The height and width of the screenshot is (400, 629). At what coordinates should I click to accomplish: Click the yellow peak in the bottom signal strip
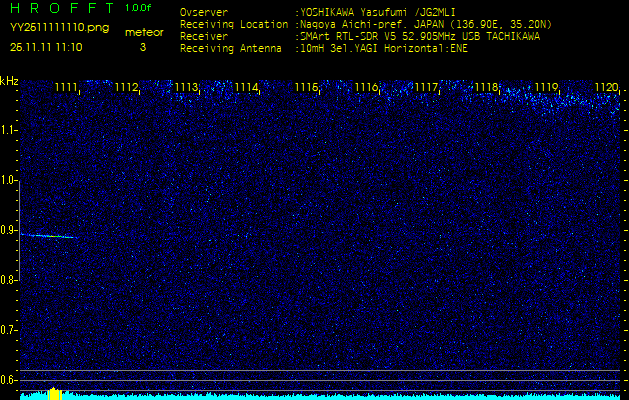point(54,393)
